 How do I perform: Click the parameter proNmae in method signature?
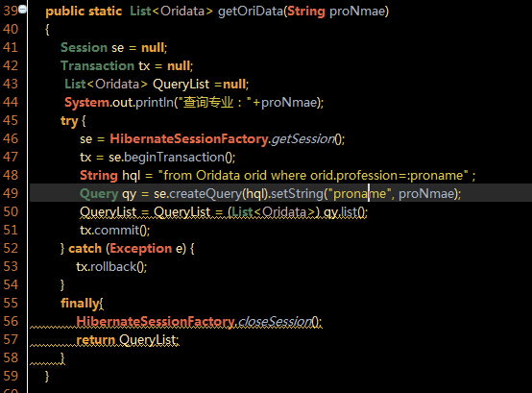tap(357, 12)
